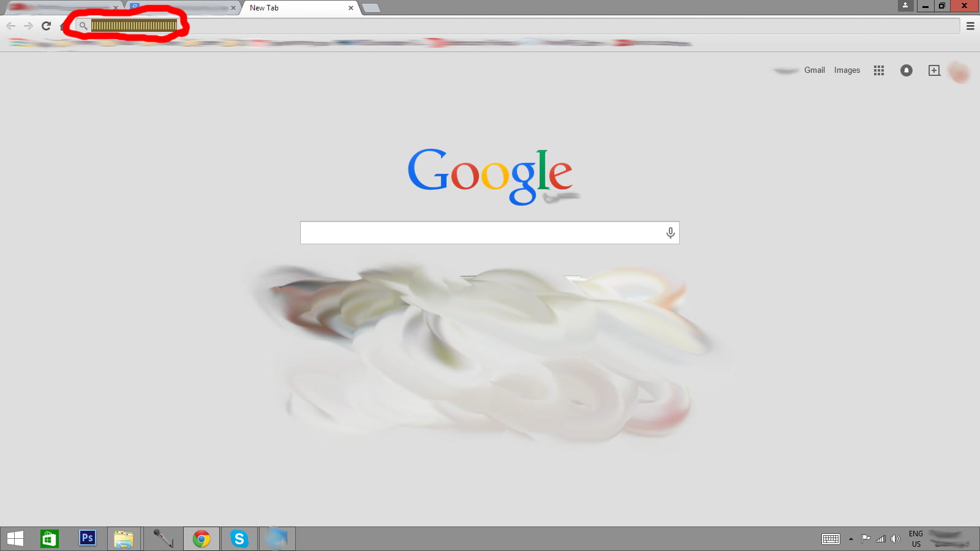The image size is (980, 551).
Task: Open the microphone app on the taskbar
Action: click(163, 539)
